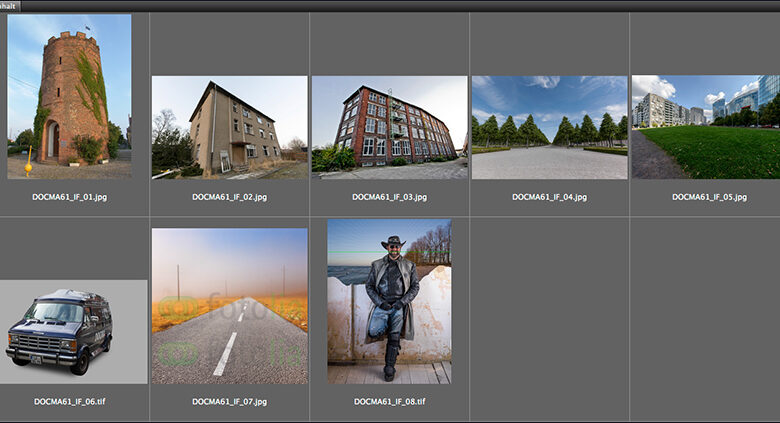Select the tree-lined avenue thumbnail DOCMA61_IF_04
The width and height of the screenshot is (780, 423).
pyautogui.click(x=550, y=127)
